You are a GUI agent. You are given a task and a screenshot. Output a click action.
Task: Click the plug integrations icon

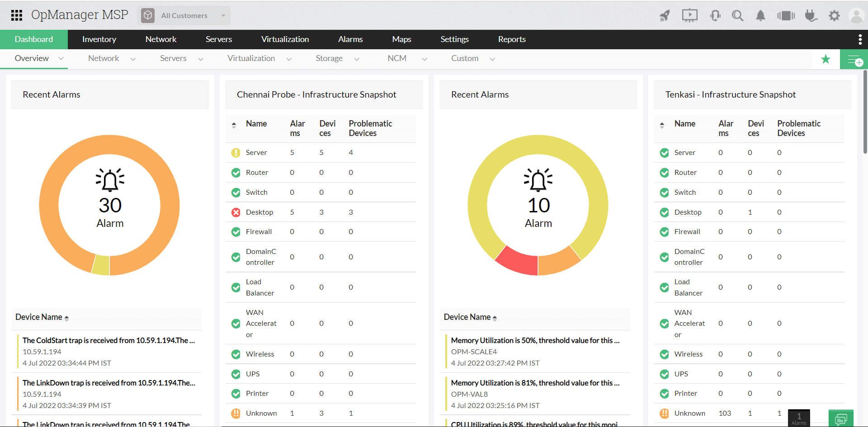(811, 16)
